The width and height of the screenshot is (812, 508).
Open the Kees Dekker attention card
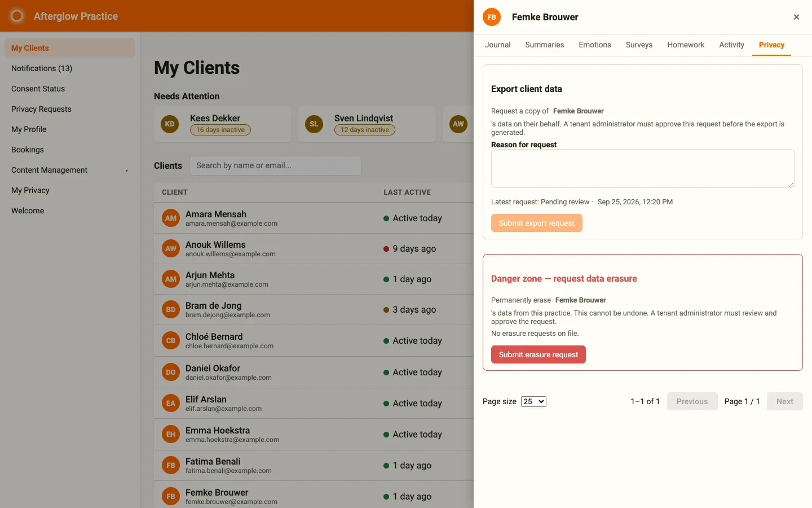pos(223,124)
